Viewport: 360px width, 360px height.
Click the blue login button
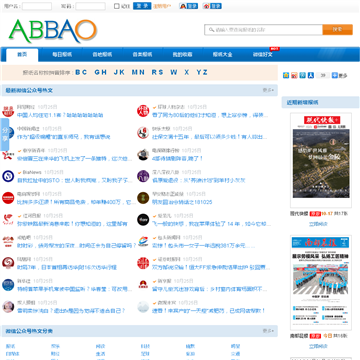pos(142,6)
